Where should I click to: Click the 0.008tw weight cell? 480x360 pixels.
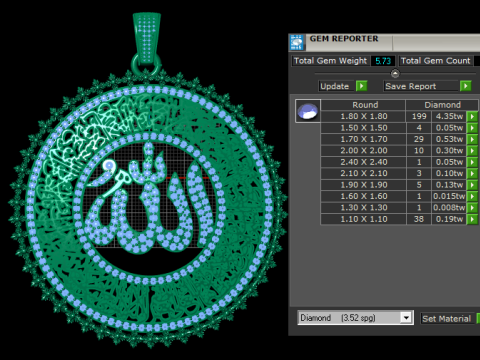click(449, 208)
